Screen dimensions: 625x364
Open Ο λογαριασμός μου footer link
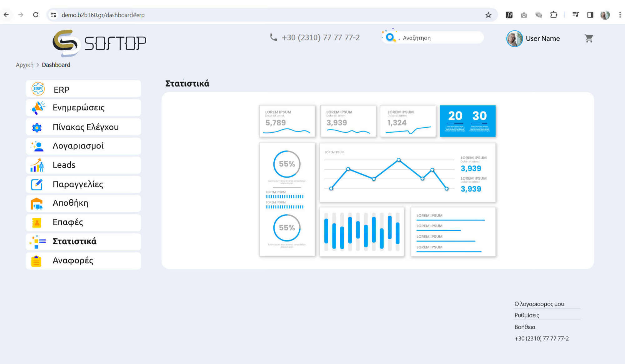coord(539,304)
